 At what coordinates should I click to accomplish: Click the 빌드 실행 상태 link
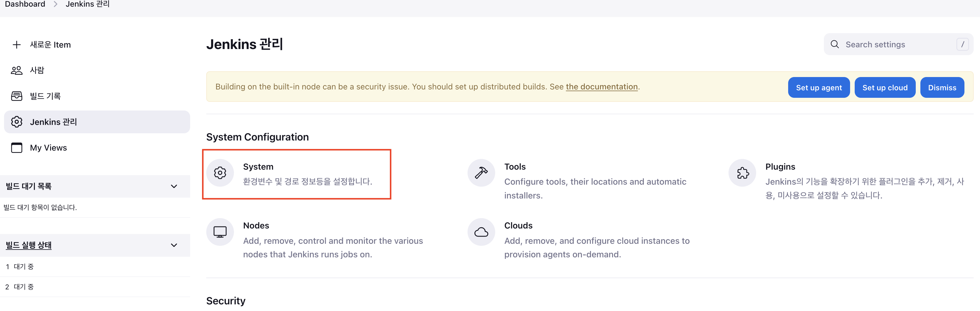point(29,245)
